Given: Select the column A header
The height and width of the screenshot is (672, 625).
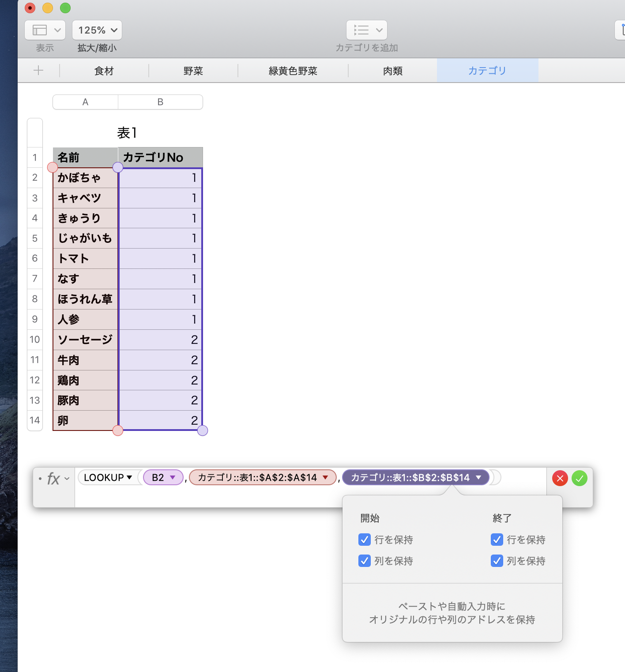Looking at the screenshot, I should coord(85,102).
